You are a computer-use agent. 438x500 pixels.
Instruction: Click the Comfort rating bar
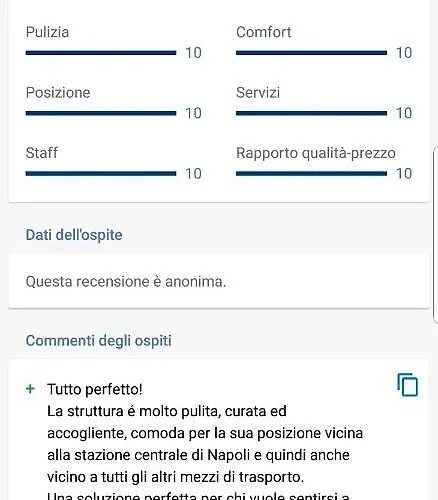(311, 53)
